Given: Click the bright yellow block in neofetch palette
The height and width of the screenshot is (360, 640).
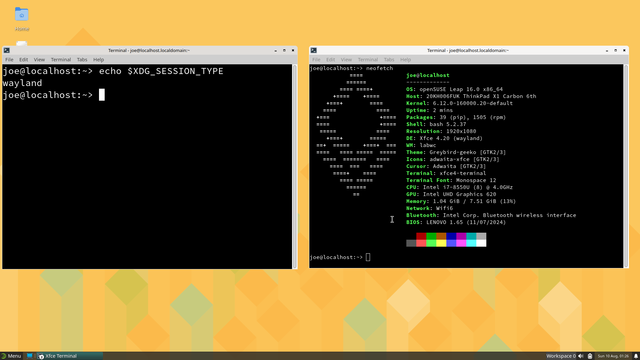Looking at the screenshot, I should pyautogui.click(x=441, y=243).
